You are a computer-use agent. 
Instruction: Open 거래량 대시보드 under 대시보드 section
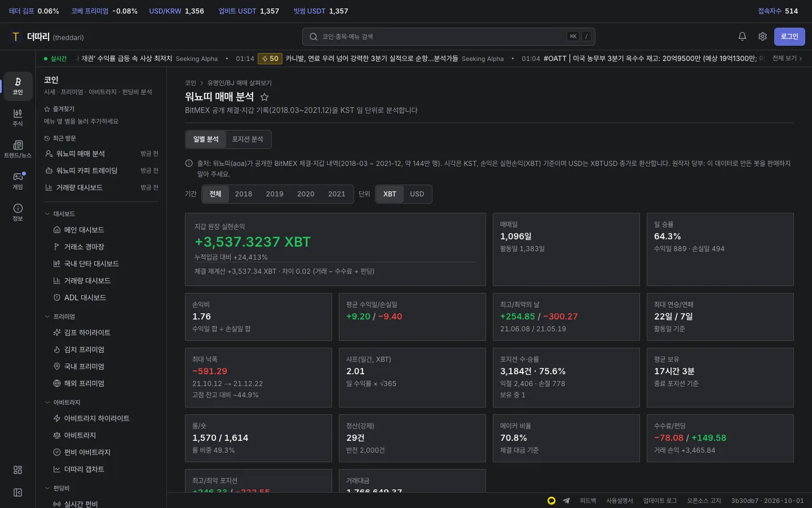(x=101, y=281)
